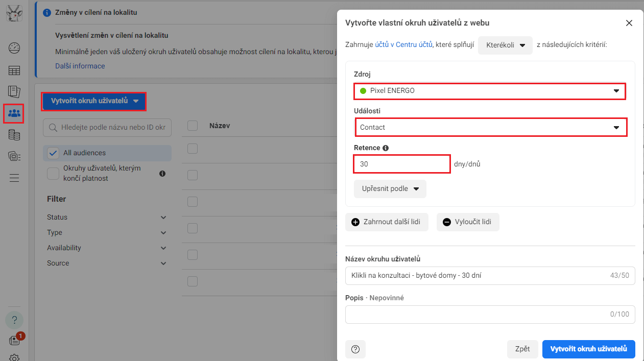Click the help icon in dialog footer
Image resolution: width=644 pixels, height=361 pixels.
pos(355,349)
